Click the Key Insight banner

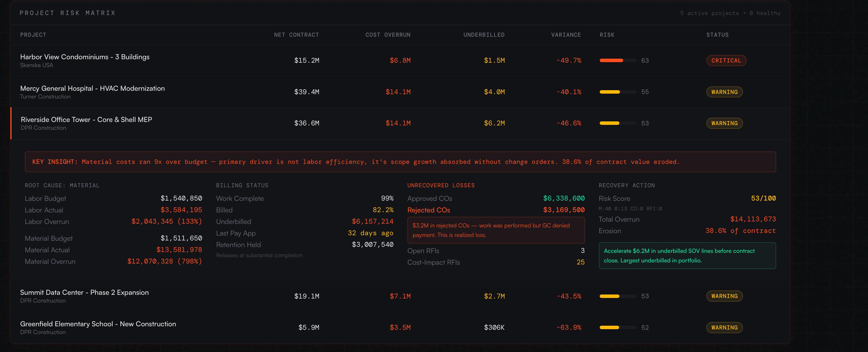click(400, 162)
